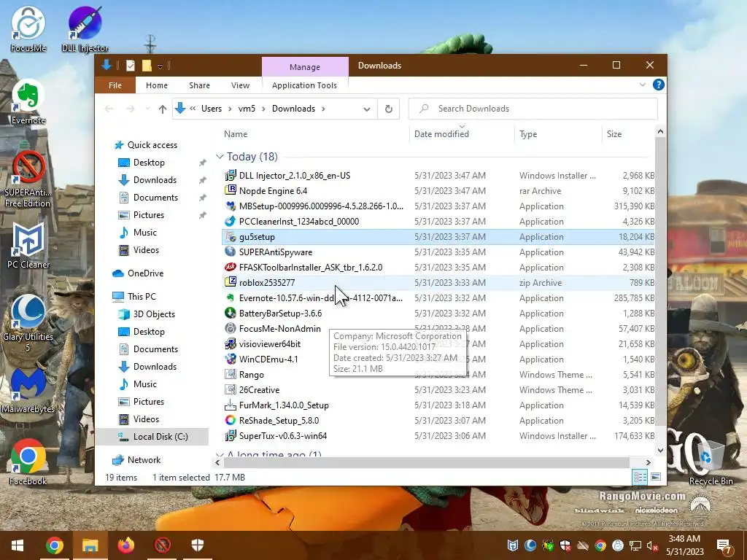Click the muted volume tray icon
Viewport: 747px width, 560px height.
click(652, 545)
